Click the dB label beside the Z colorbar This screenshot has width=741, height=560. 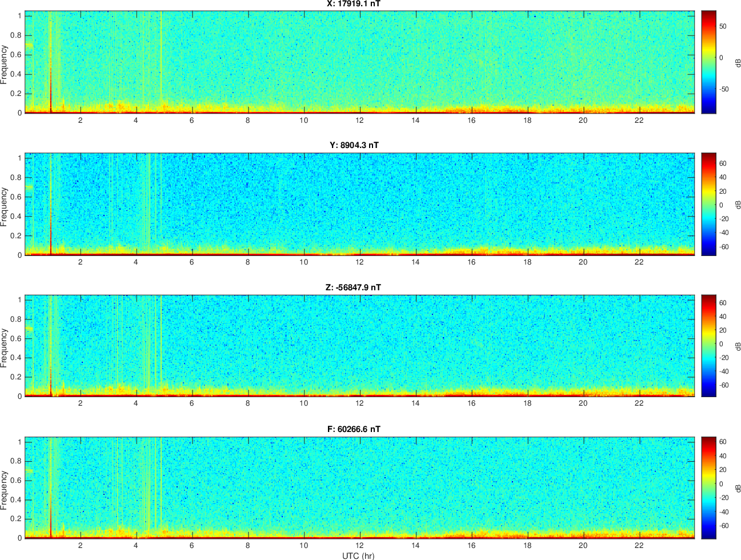click(738, 346)
